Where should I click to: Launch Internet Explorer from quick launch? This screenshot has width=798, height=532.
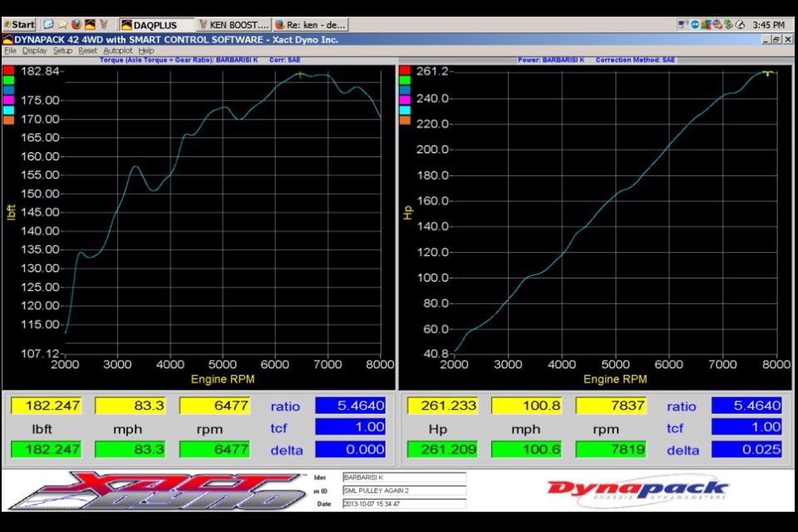tap(49, 24)
